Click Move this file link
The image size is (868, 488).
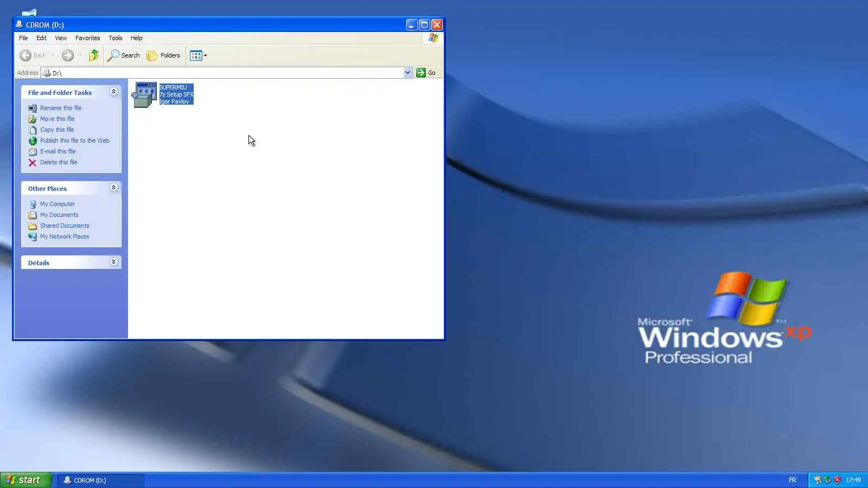tap(58, 119)
